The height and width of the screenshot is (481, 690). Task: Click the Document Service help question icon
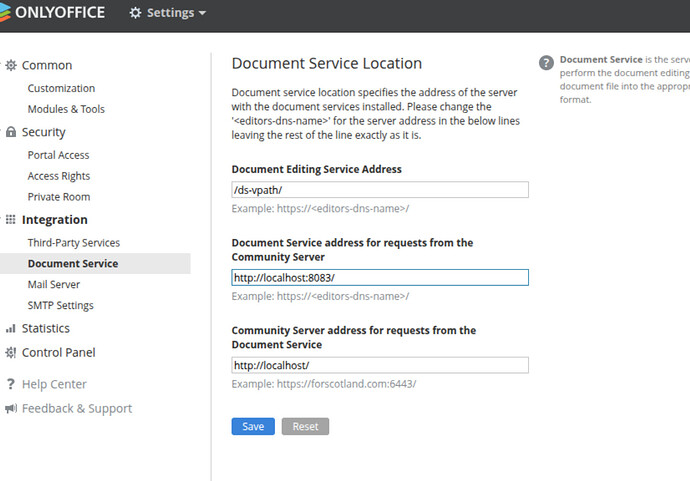[546, 63]
